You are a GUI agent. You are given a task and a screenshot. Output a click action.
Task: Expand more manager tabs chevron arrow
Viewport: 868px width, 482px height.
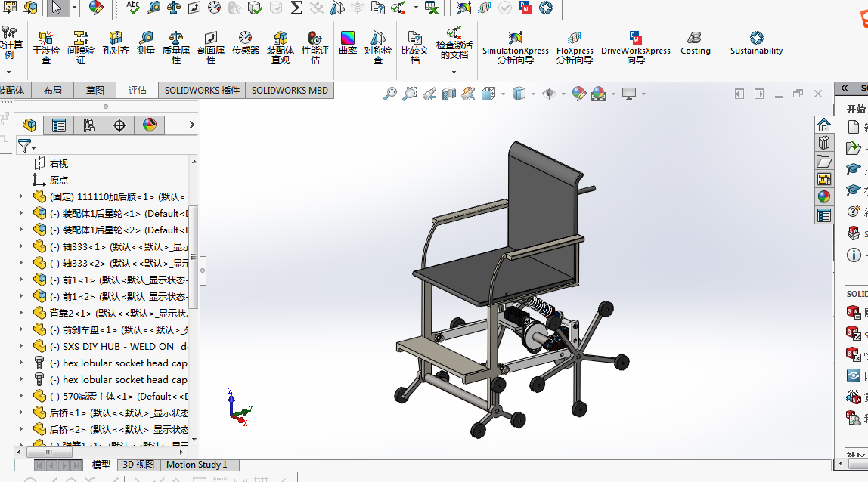point(191,125)
